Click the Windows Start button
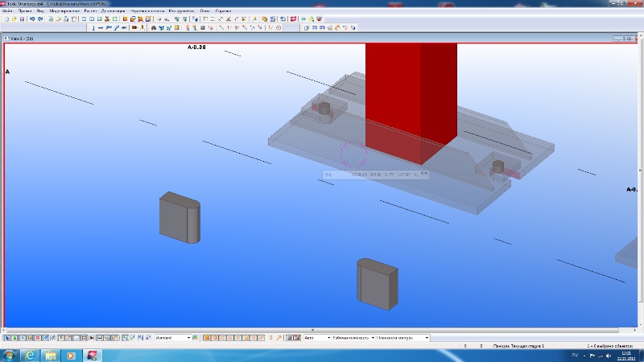Screen dimensions: 644x362 pyautogui.click(x=8, y=355)
